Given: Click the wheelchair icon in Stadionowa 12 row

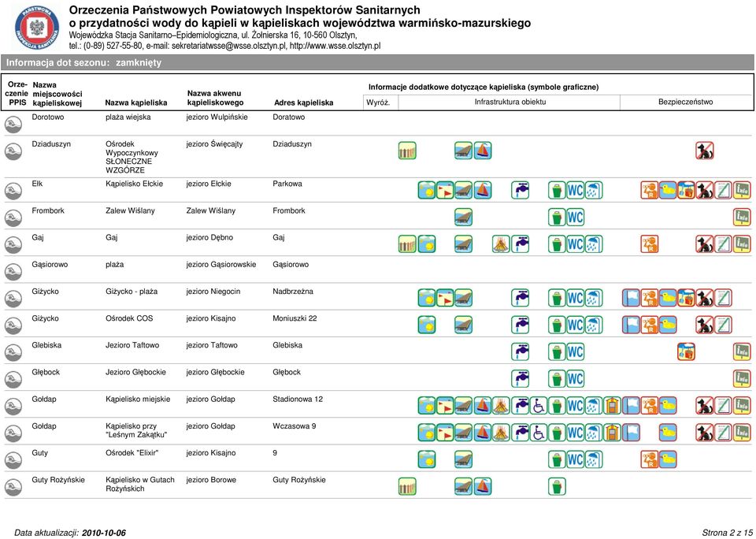Looking at the screenshot, I should 539,406.
